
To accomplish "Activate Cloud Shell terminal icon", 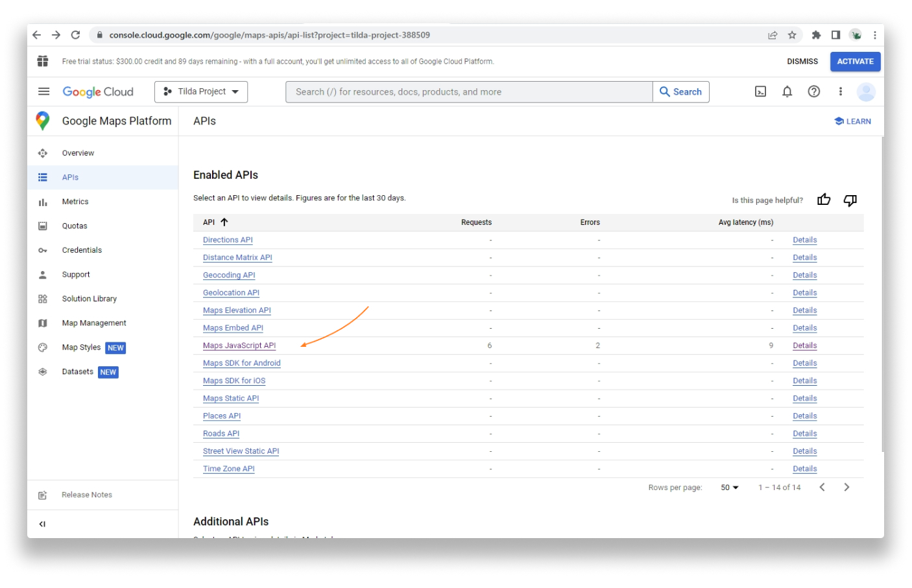I will pyautogui.click(x=760, y=91).
